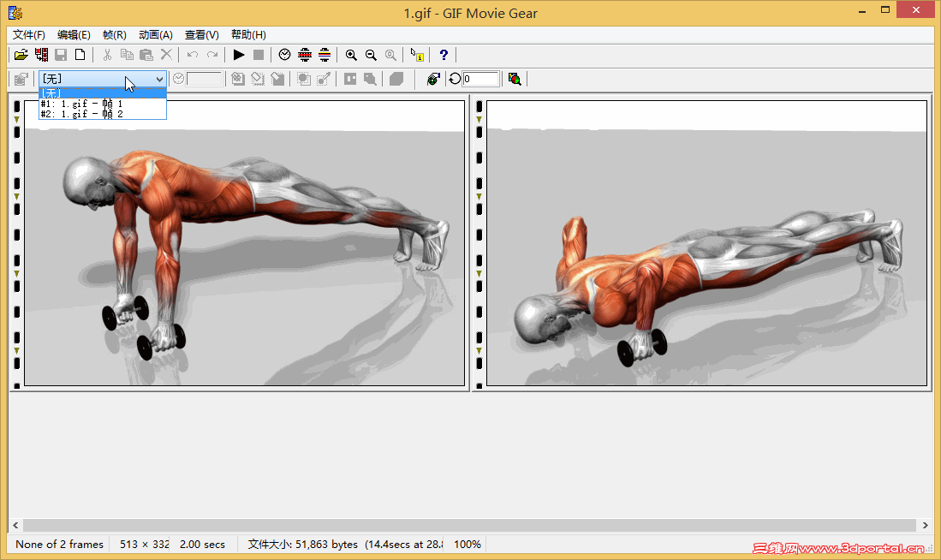Click the insert frames filmstrip icon

(x=41, y=55)
